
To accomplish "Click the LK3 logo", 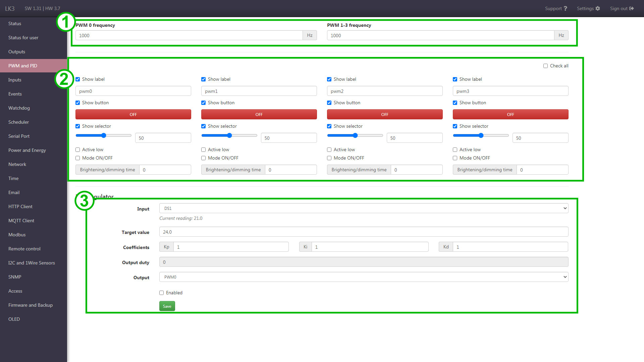I will point(10,8).
